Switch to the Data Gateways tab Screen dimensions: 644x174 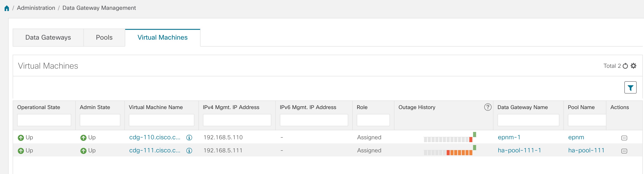click(x=48, y=37)
